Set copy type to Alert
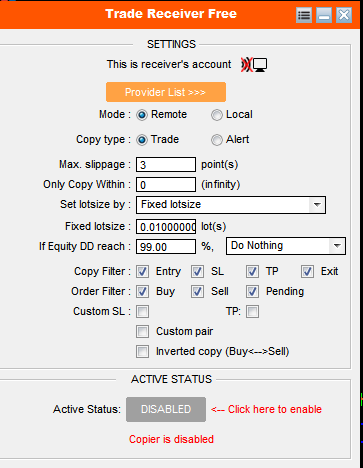The image size is (363, 468). [x=217, y=140]
